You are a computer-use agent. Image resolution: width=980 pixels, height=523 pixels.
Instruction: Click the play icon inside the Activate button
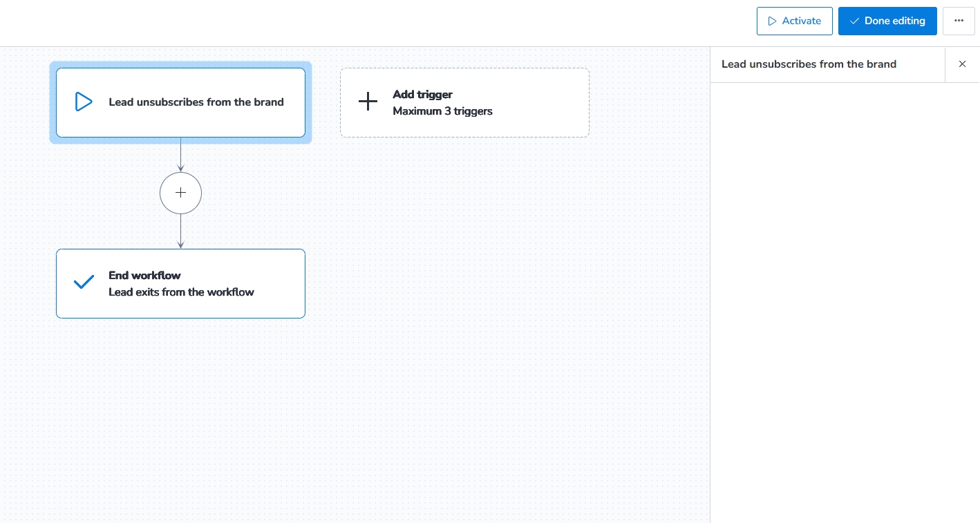coord(772,21)
